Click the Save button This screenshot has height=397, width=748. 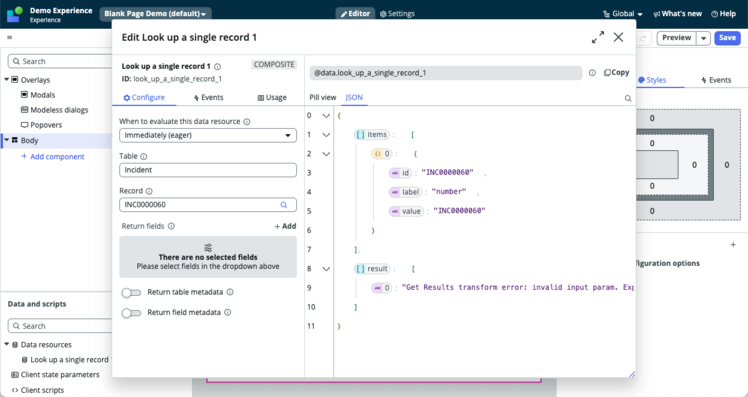[727, 38]
